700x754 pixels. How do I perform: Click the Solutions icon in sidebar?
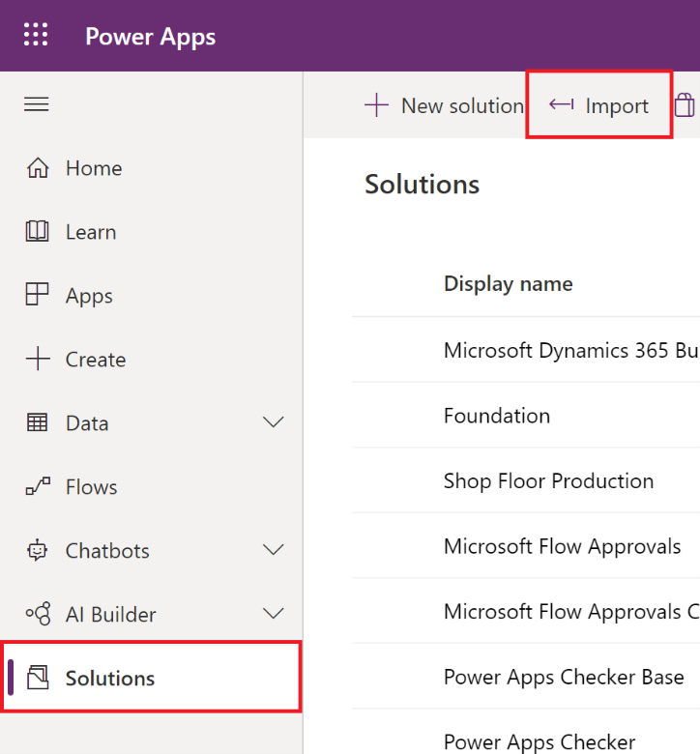[x=38, y=679]
